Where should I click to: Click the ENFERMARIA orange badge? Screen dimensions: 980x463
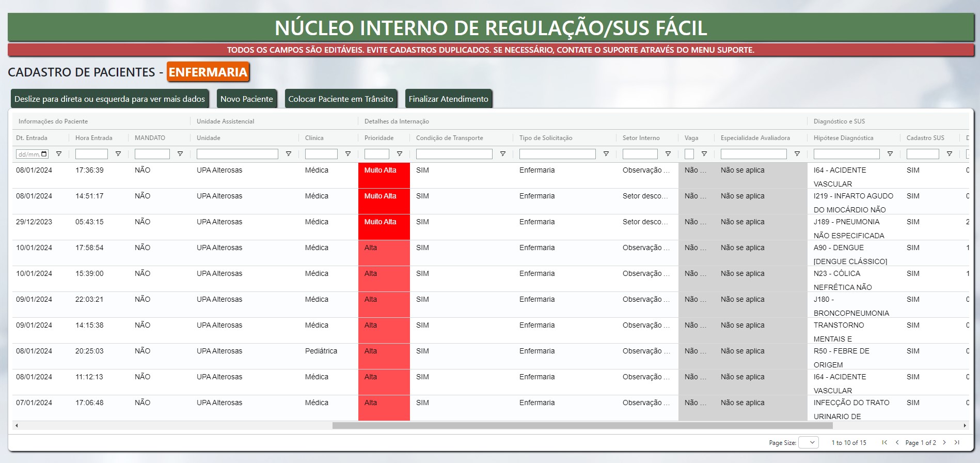click(x=208, y=72)
